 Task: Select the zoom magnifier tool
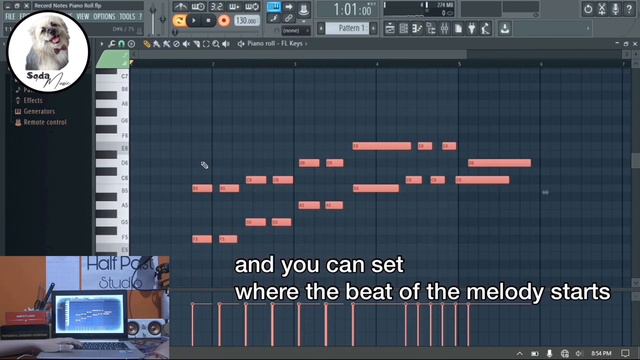[x=216, y=44]
